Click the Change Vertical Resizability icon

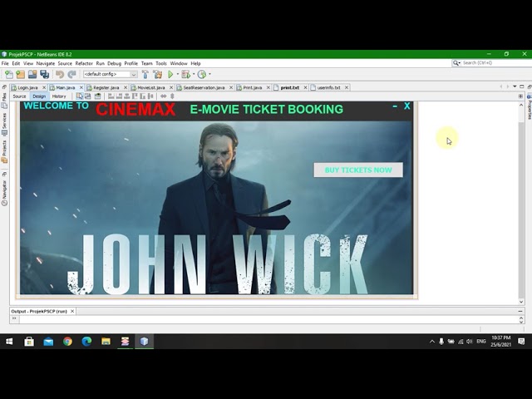point(172,96)
